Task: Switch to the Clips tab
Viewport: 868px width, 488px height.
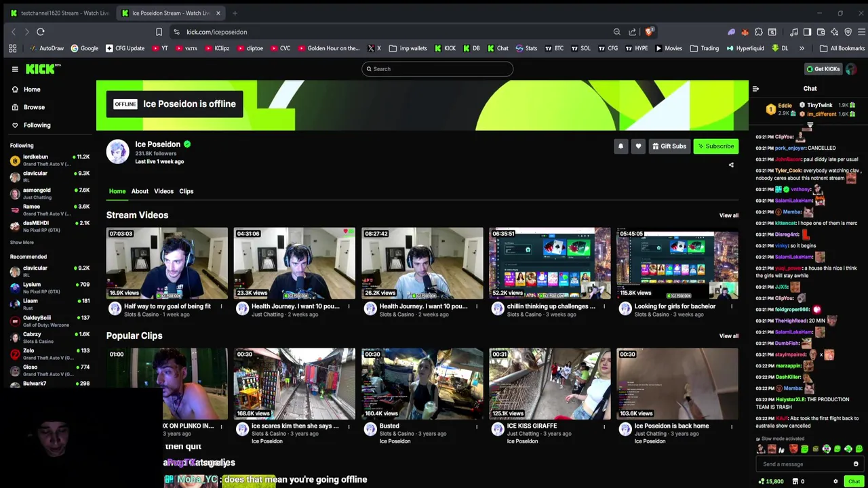Action: pos(186,191)
